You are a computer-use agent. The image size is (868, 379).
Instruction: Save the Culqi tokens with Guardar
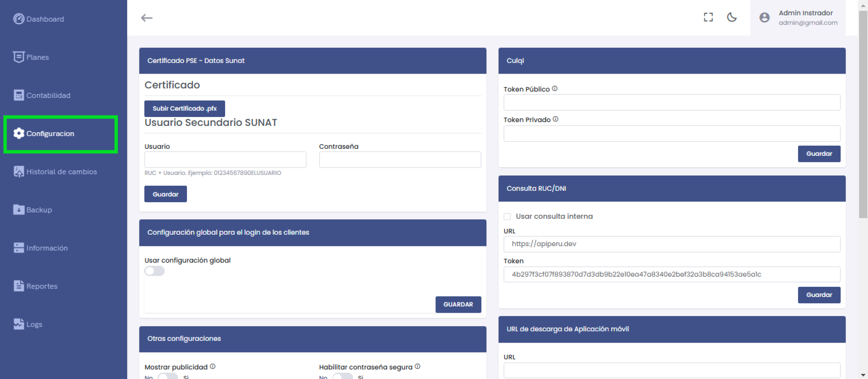(x=819, y=154)
